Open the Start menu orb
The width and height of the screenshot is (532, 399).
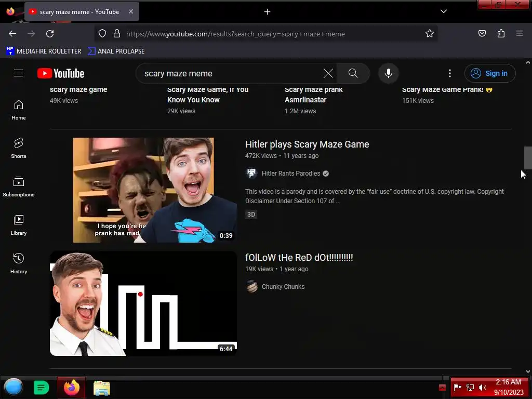[x=14, y=387]
